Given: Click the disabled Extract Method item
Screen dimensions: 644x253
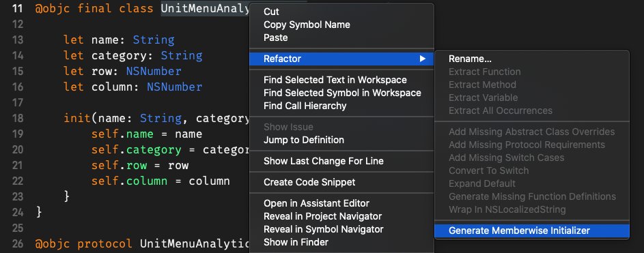Looking at the screenshot, I should click(532, 85).
